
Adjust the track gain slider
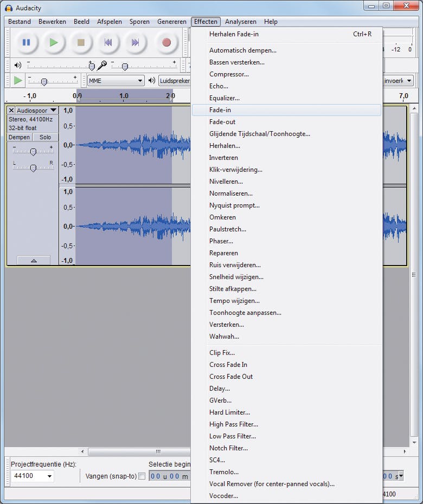click(x=33, y=152)
